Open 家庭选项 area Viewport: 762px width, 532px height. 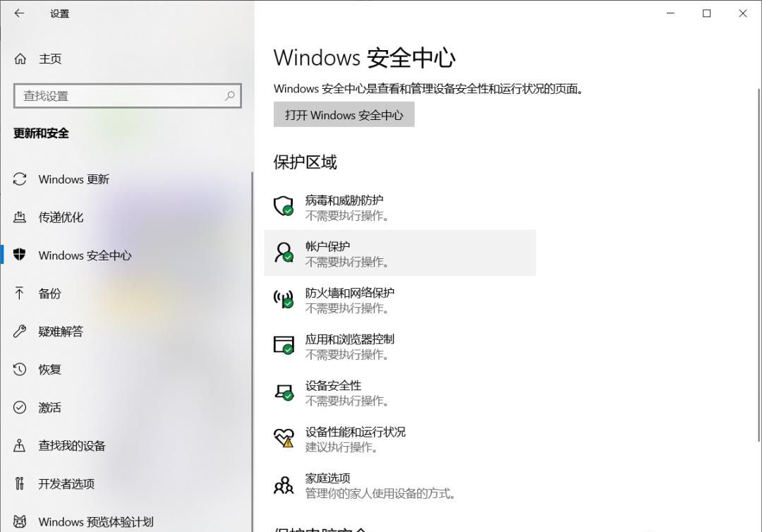[400, 485]
